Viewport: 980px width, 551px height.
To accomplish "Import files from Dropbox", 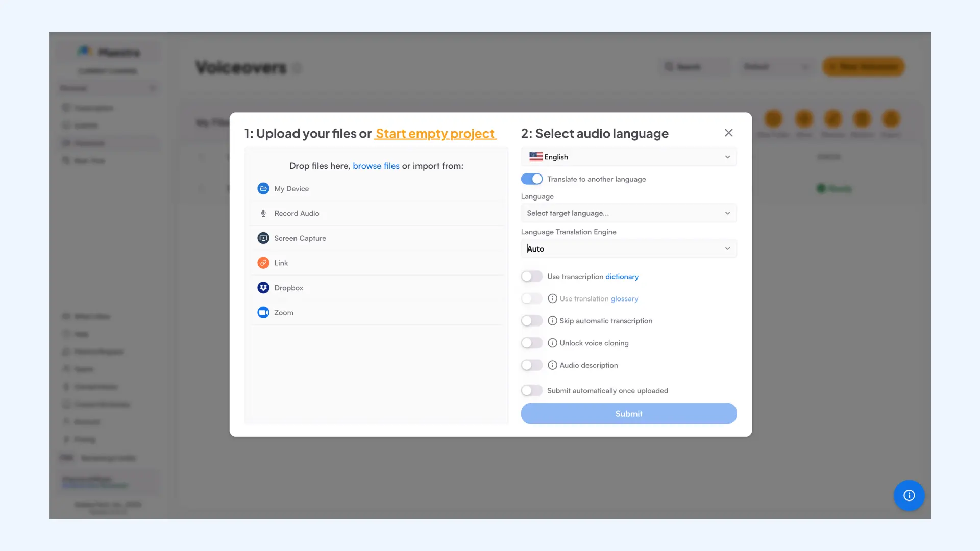I will tap(289, 287).
